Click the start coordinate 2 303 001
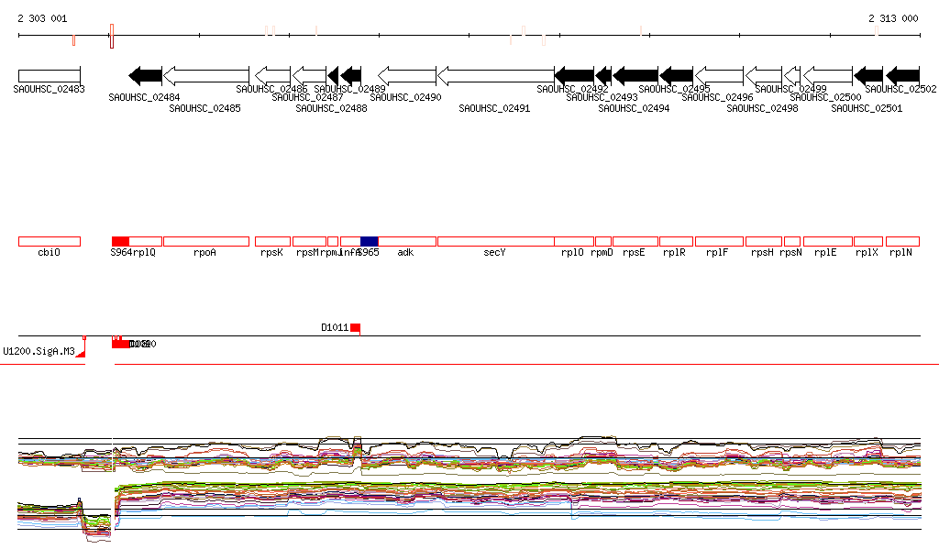 point(42,18)
